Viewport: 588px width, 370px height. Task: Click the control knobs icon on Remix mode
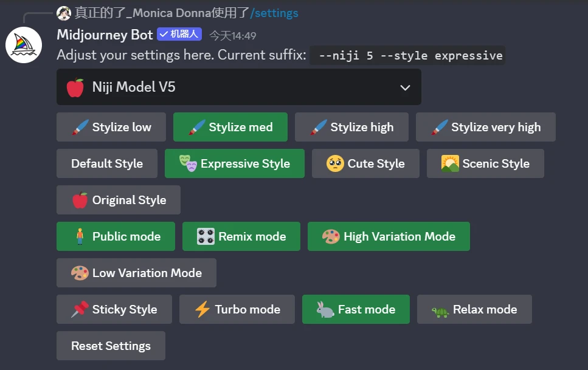206,236
